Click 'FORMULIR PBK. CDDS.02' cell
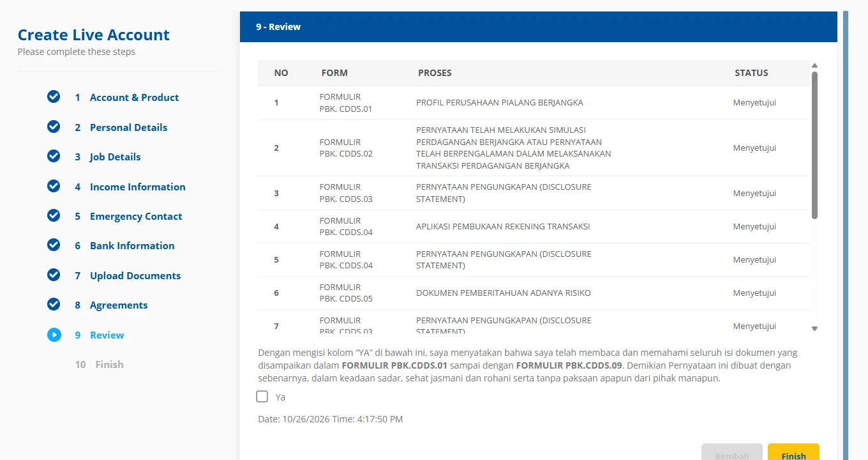Image resolution: width=868 pixels, height=460 pixels. (x=346, y=148)
